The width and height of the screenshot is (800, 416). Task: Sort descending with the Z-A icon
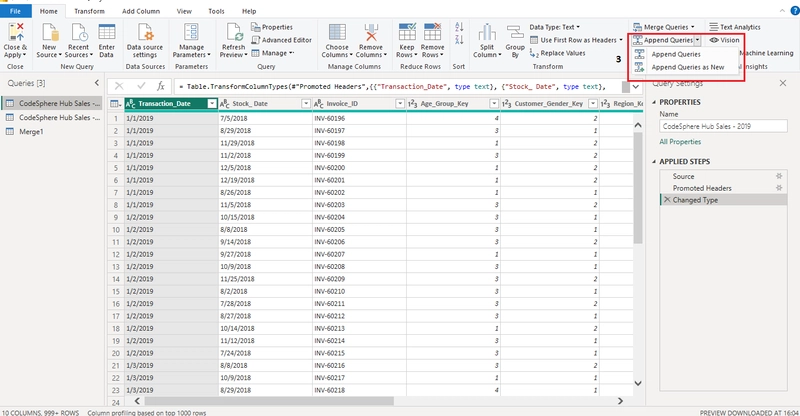point(459,40)
